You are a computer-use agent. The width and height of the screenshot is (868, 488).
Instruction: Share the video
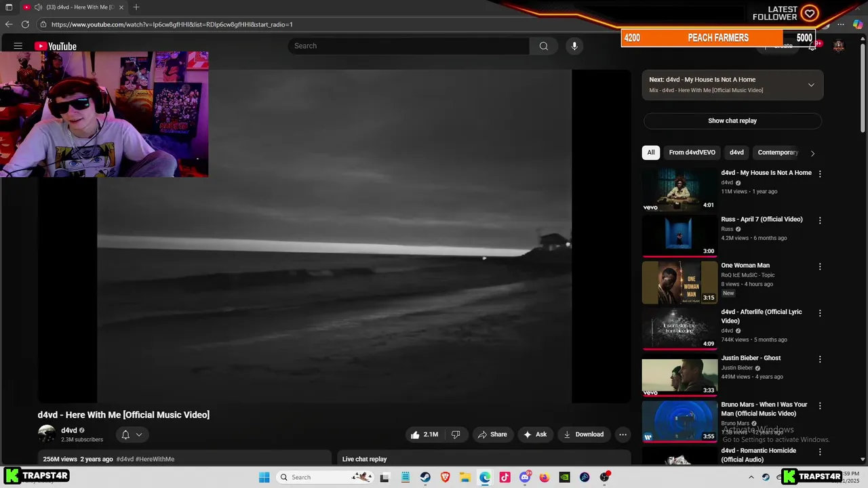[492, 434]
